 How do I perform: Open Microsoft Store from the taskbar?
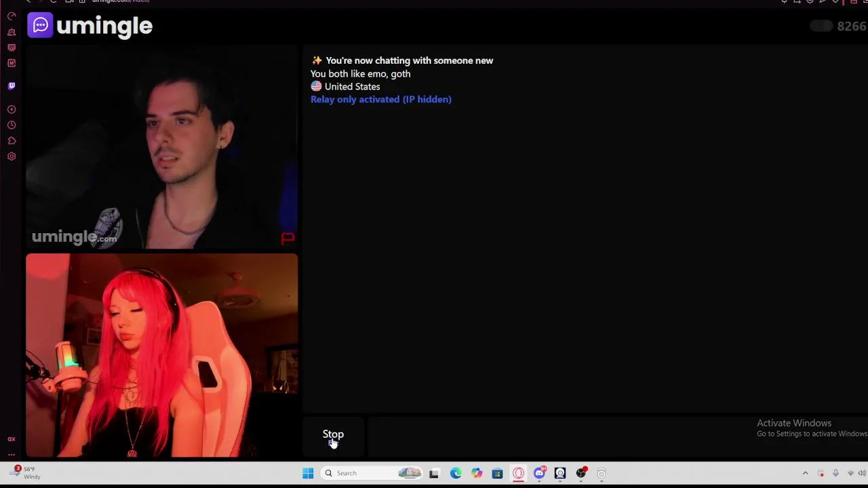pyautogui.click(x=497, y=473)
